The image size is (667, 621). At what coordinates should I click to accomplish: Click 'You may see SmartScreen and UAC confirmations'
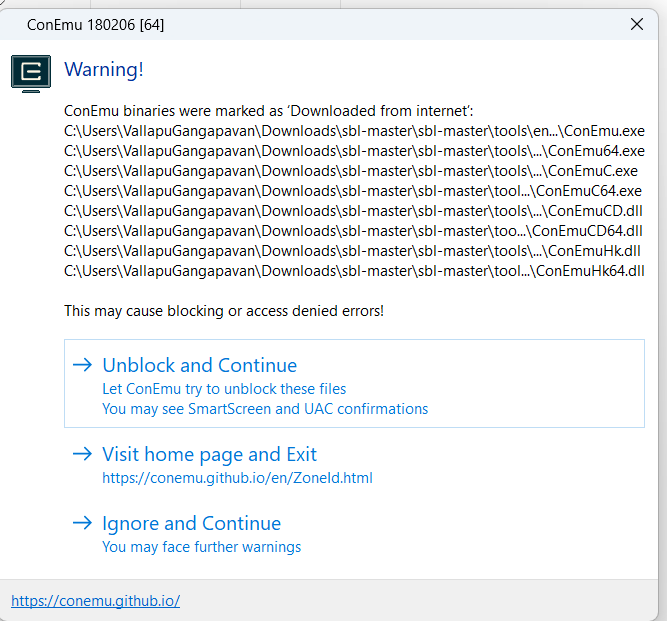(265, 409)
